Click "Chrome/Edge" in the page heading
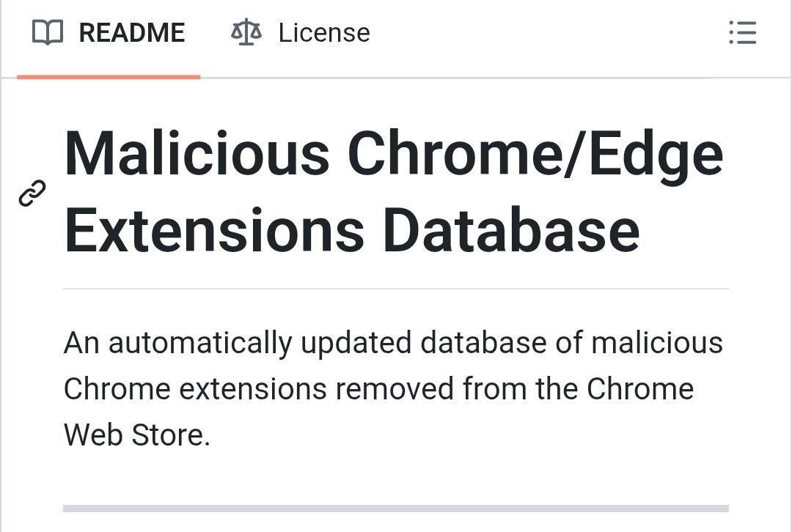Viewport: 792px width, 532px height. tap(535, 155)
